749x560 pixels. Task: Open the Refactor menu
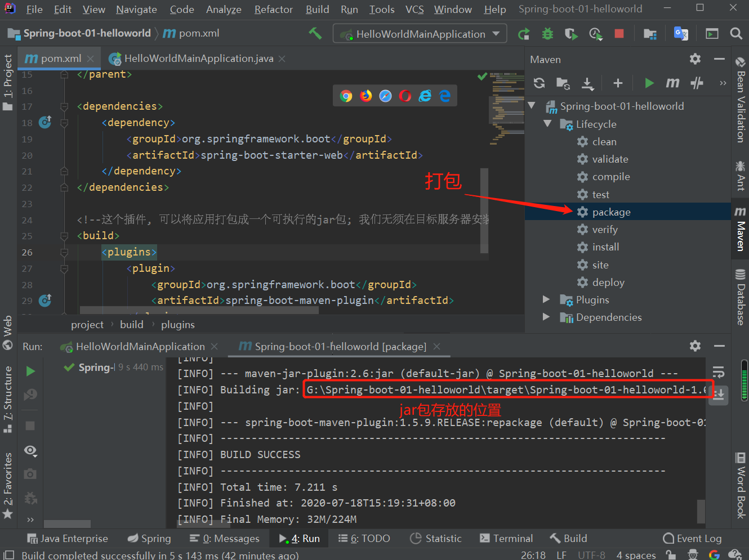pyautogui.click(x=273, y=10)
